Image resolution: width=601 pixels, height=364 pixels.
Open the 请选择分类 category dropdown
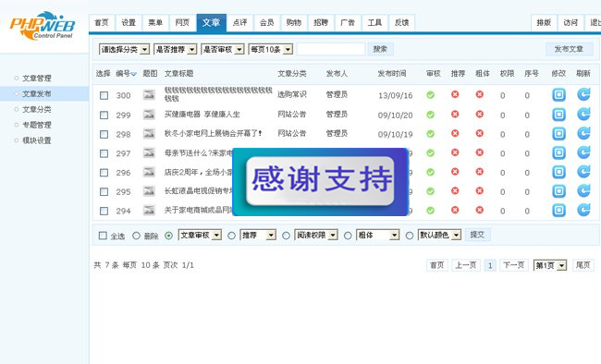(x=124, y=50)
